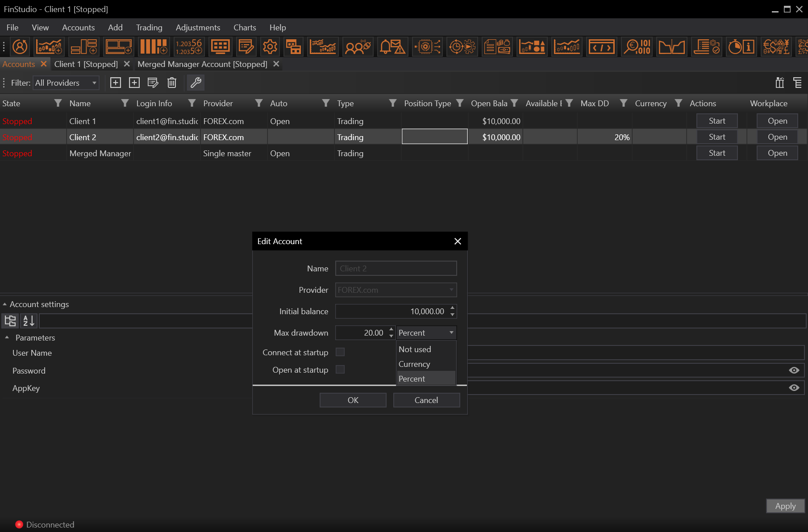Image resolution: width=808 pixels, height=532 pixels.
Task: Click the stopwatch info toolbar icon
Action: [x=741, y=46]
